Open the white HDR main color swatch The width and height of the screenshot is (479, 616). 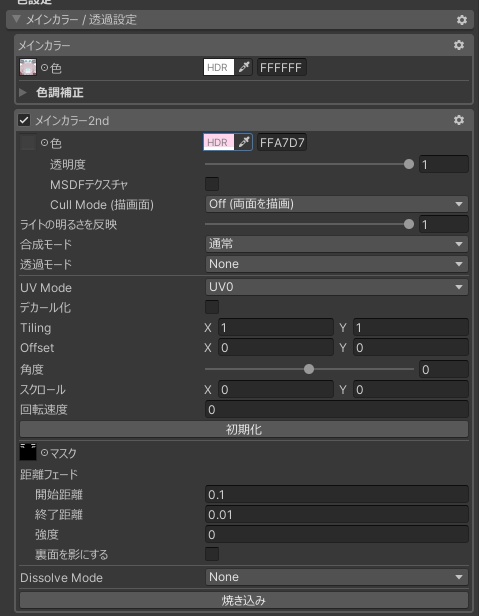pos(219,67)
